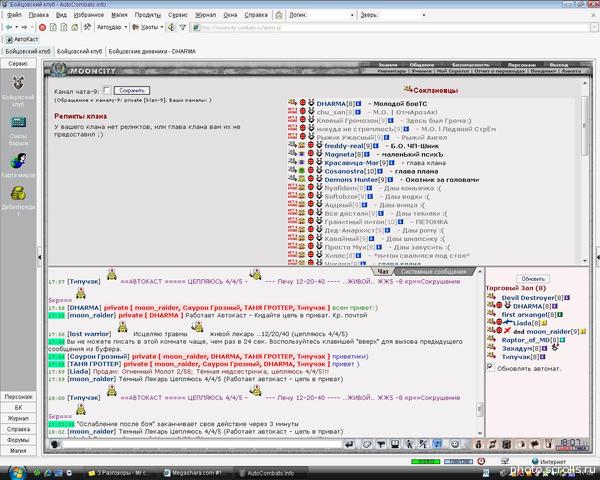Toggle Канал чата-9 checkbox
The width and height of the screenshot is (600, 480).
click(107, 90)
